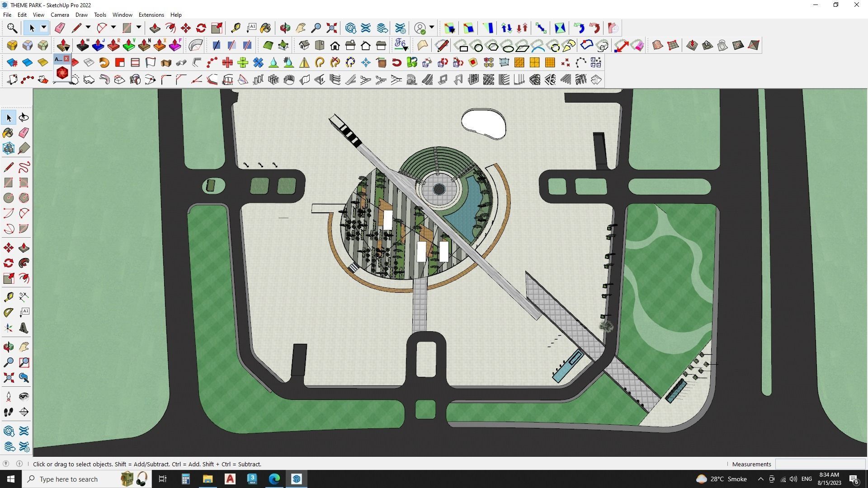
Task: Open the File menu
Action: coord(7,15)
